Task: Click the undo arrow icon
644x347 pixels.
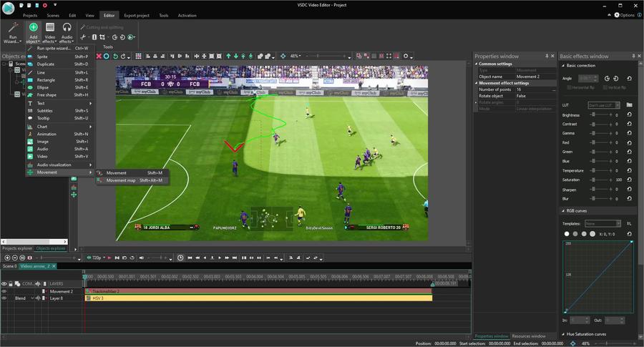Action: point(115,57)
